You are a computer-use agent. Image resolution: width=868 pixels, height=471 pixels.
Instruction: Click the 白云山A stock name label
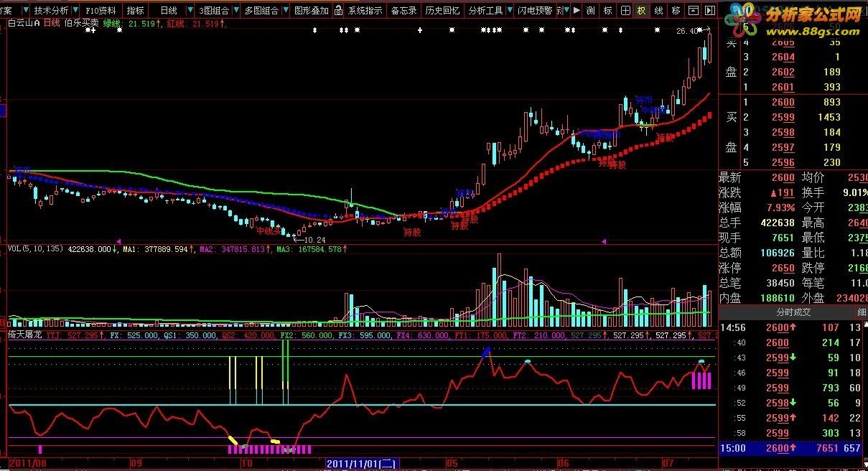tap(24, 23)
